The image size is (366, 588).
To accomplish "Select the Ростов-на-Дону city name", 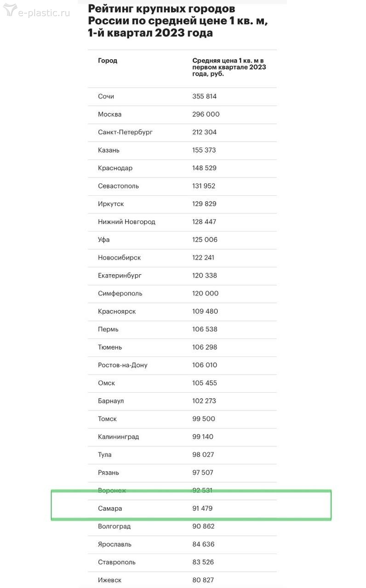I will pyautogui.click(x=123, y=365).
